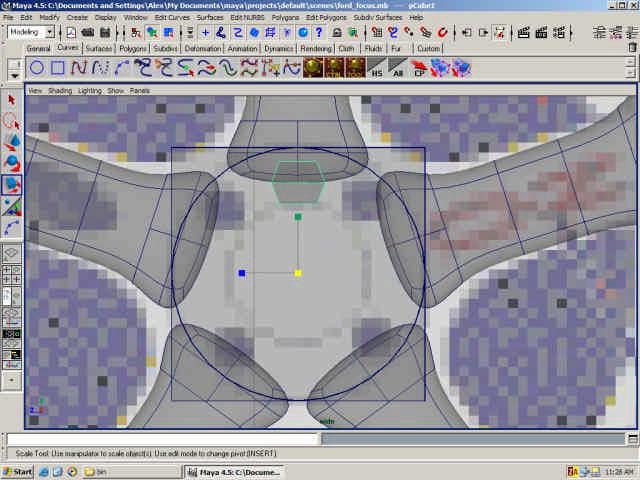Open the Lighting panel menu
Screen dimensions: 640x480
point(90,90)
